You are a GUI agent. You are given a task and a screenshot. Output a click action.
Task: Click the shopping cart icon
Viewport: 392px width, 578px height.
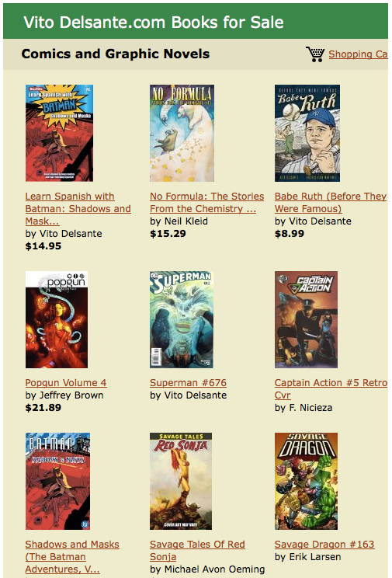pyautogui.click(x=315, y=54)
